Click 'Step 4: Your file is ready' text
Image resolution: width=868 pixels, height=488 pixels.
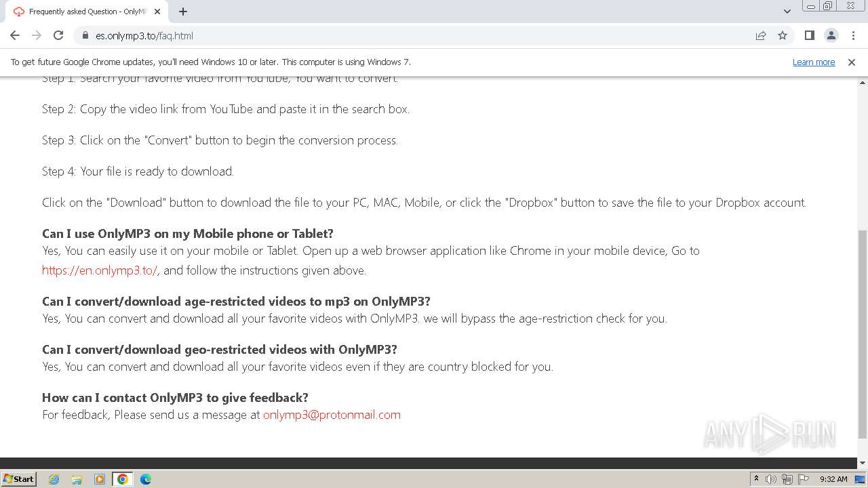[138, 171]
